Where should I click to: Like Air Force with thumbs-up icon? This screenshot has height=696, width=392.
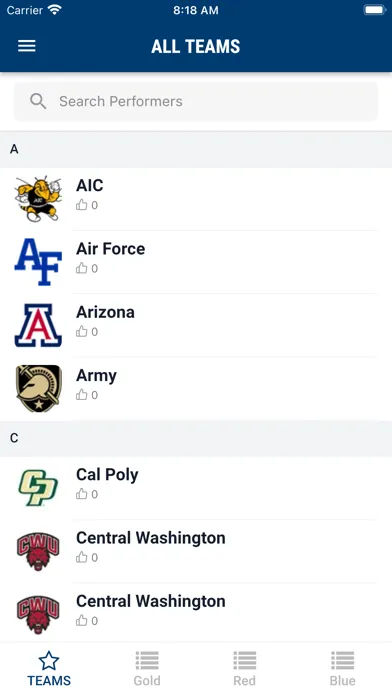[x=82, y=268]
